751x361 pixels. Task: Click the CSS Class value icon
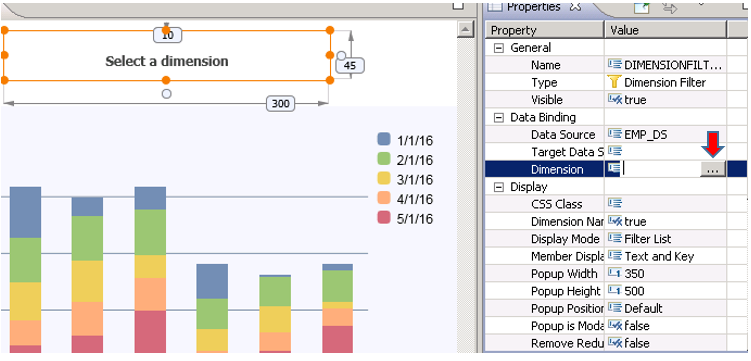614,204
